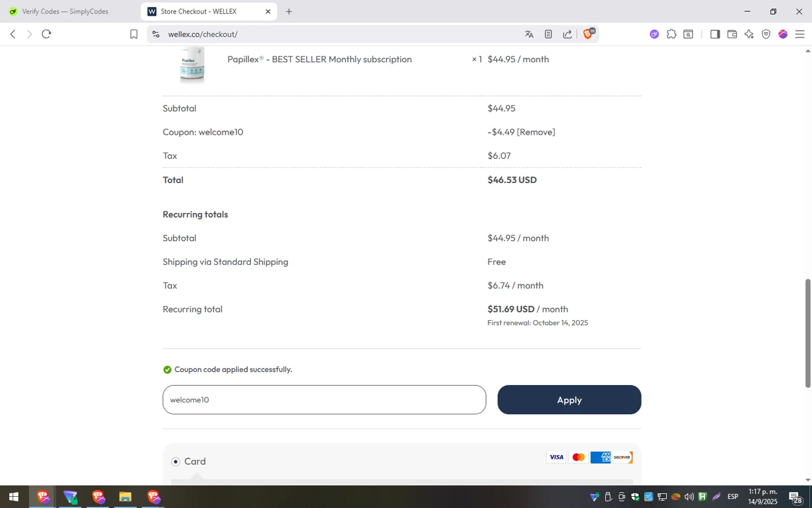
Task: Click the Papillex product thumbnail
Action: [192, 65]
